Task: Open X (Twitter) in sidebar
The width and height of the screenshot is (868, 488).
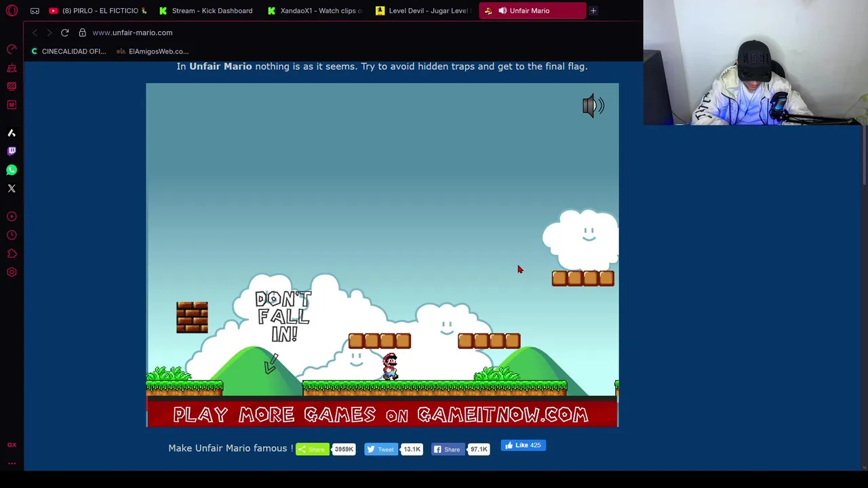Action: 12,188
